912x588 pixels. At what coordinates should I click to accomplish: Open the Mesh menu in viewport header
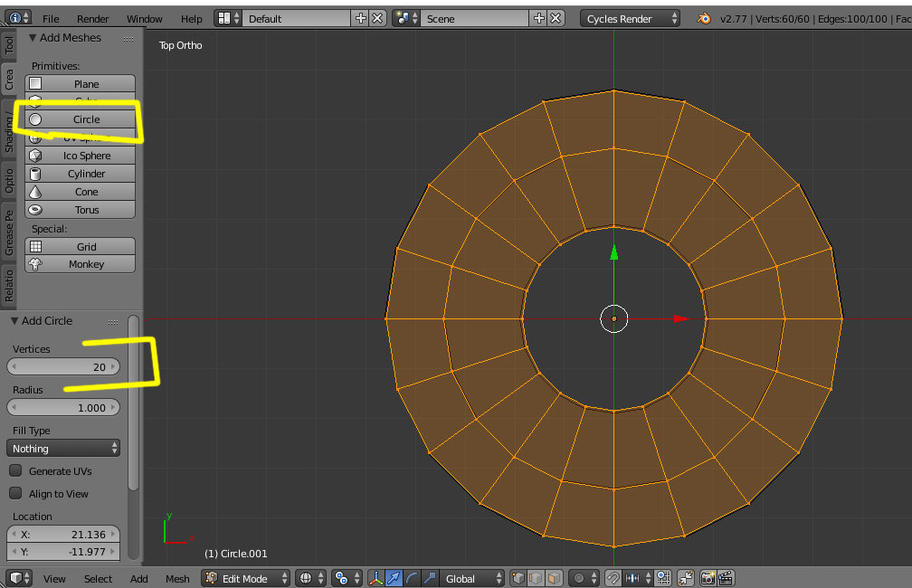pyautogui.click(x=177, y=578)
